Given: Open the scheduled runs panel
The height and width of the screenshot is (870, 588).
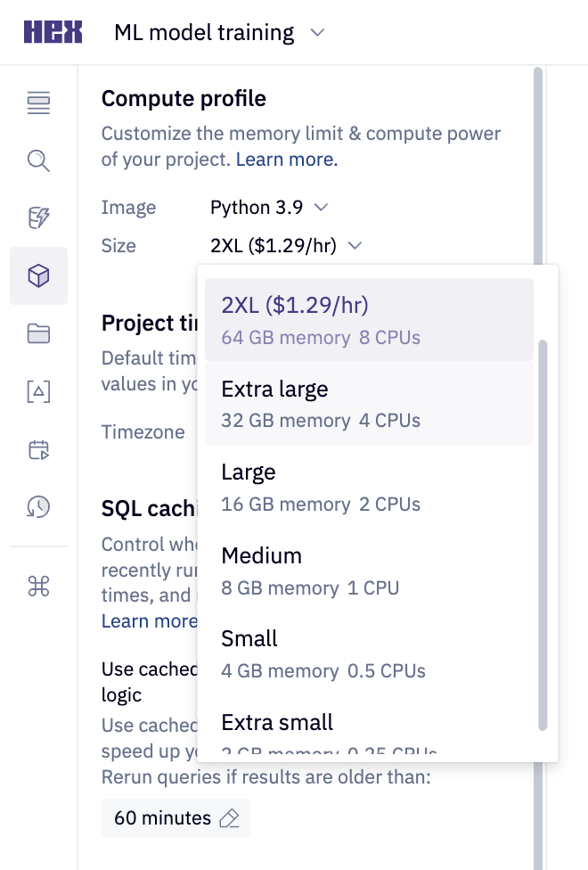Looking at the screenshot, I should (38, 450).
